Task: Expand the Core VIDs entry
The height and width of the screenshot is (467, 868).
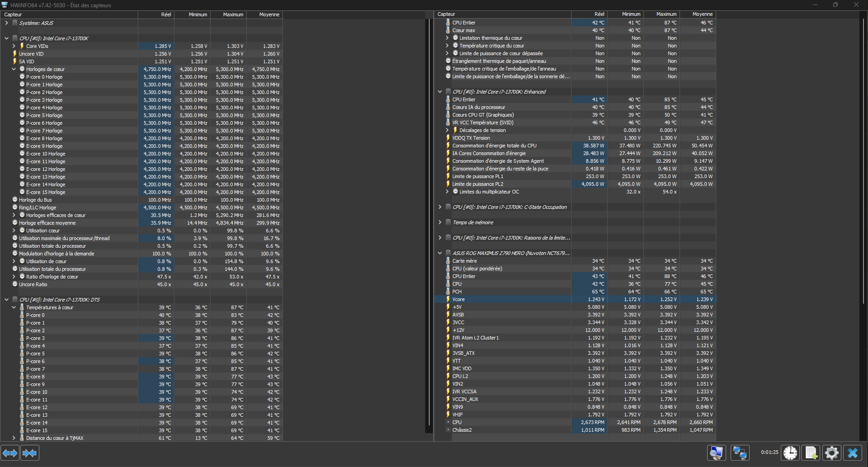Action: pyautogui.click(x=14, y=46)
